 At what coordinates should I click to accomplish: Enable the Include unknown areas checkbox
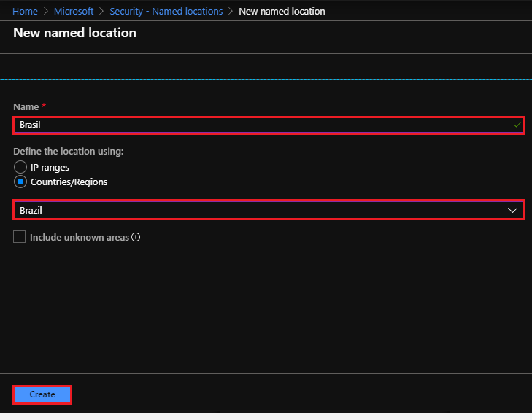pos(20,236)
